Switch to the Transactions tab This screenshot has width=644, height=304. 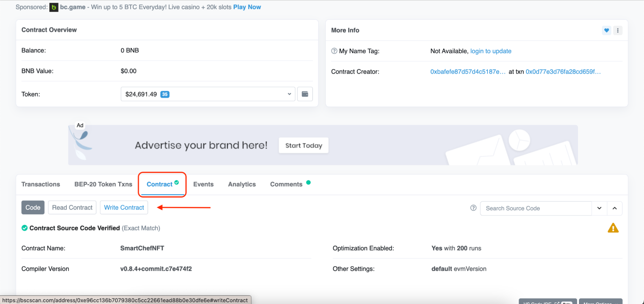(41, 184)
